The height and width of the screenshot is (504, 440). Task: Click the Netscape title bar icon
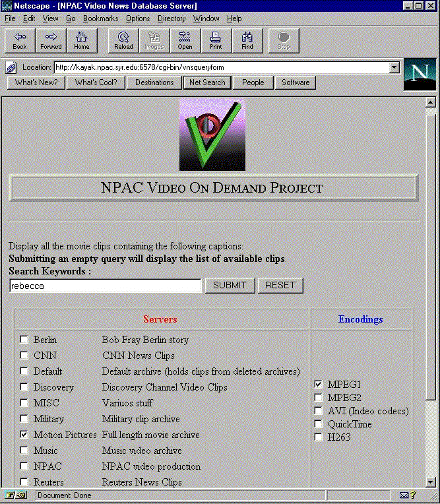[x=7, y=6]
